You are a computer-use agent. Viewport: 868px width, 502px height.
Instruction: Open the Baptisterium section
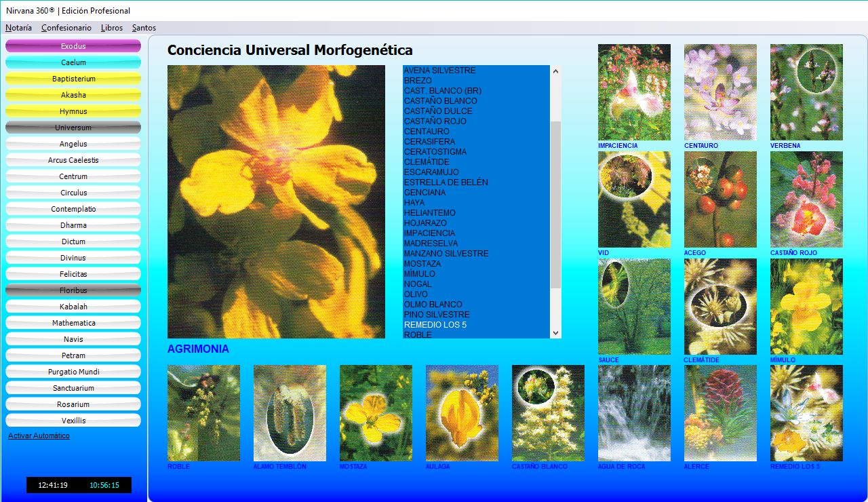[x=73, y=79]
